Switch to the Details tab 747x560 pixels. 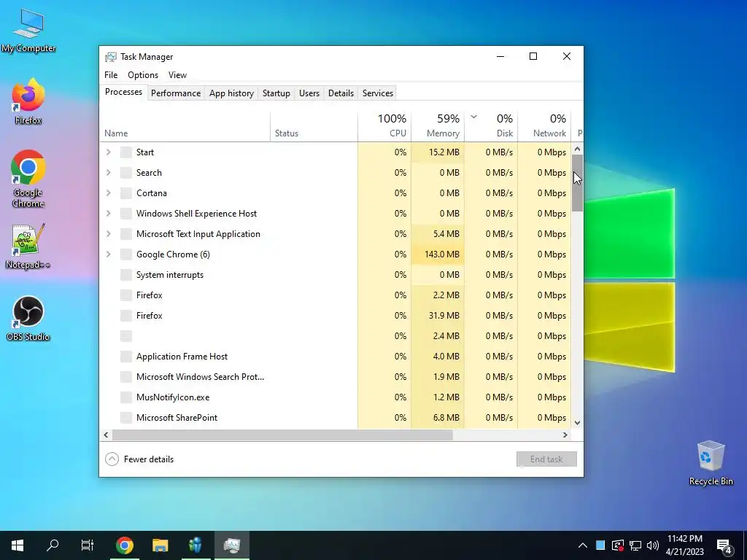(x=341, y=93)
